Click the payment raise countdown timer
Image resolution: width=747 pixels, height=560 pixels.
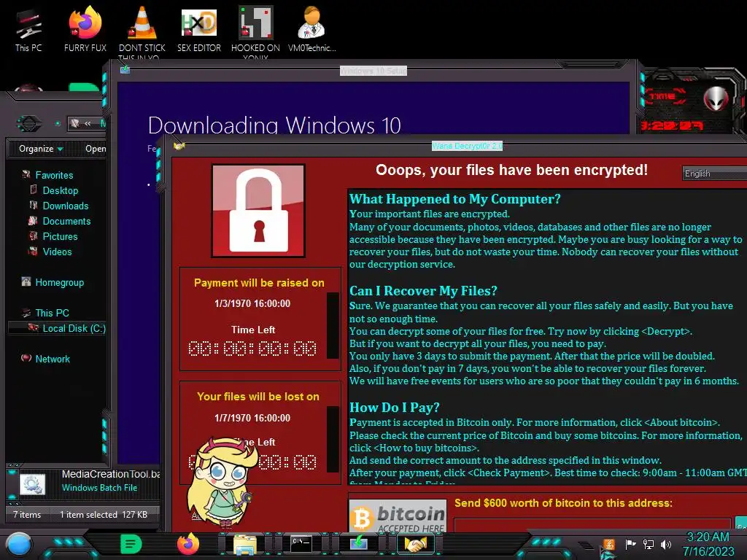click(x=252, y=349)
